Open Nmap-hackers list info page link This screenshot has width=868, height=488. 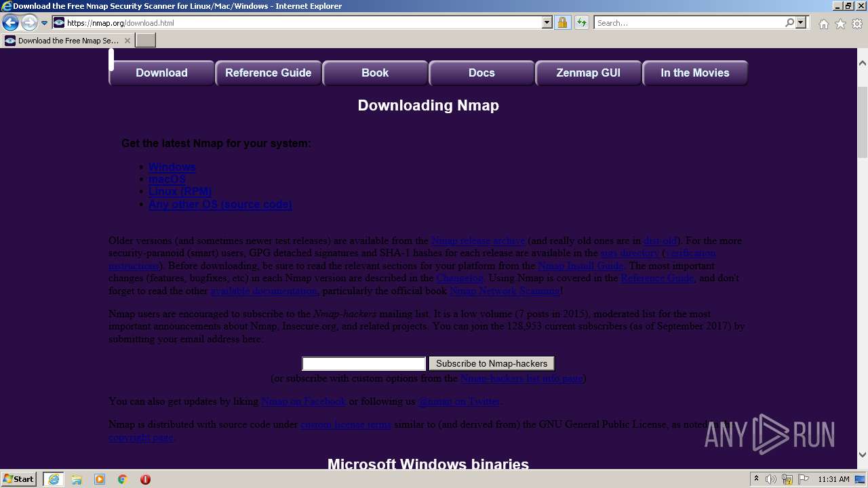tap(521, 378)
